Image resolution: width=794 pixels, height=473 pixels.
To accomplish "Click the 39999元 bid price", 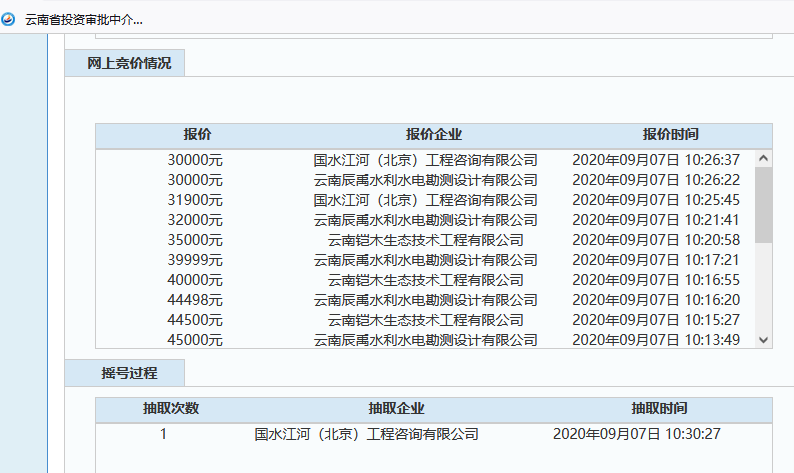I will 195,260.
